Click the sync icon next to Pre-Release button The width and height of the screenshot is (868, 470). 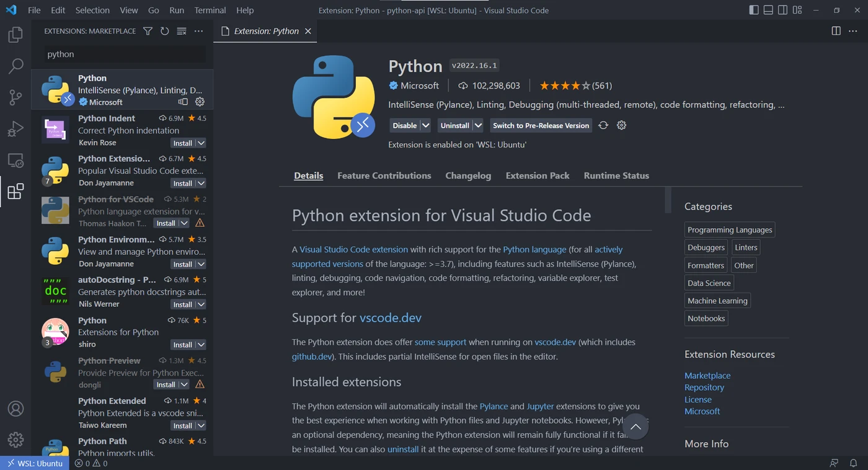pos(603,125)
